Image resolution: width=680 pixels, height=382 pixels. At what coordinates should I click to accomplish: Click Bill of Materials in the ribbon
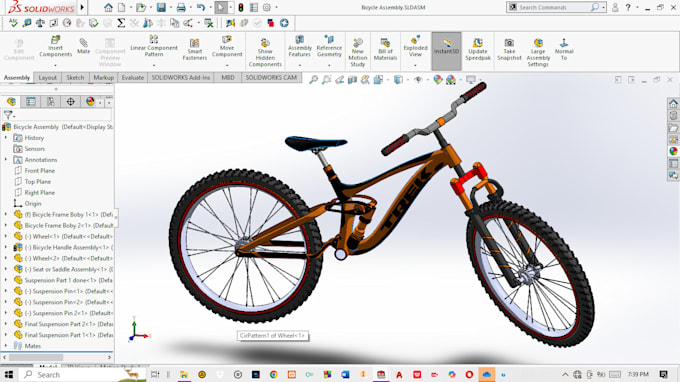[x=385, y=49]
